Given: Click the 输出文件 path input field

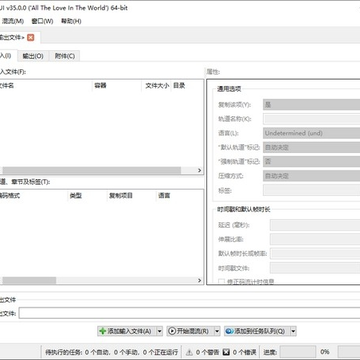Looking at the screenshot, I should click(x=189, y=313).
